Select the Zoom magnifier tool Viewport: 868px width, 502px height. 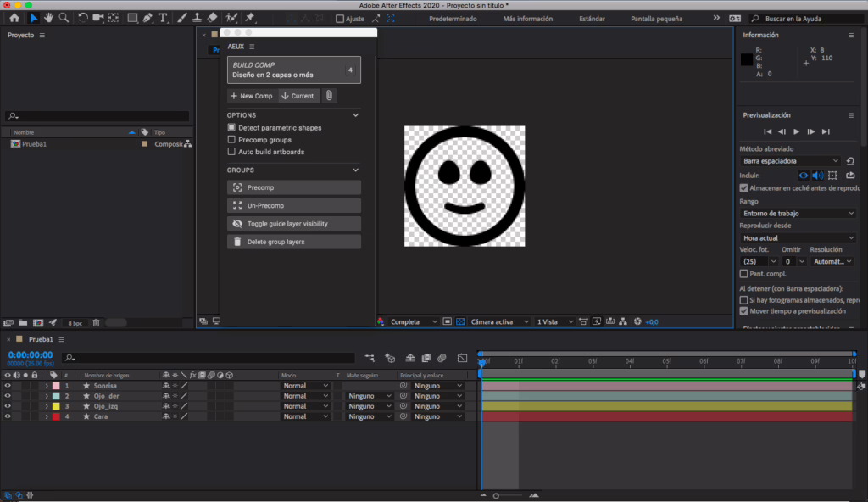[64, 18]
